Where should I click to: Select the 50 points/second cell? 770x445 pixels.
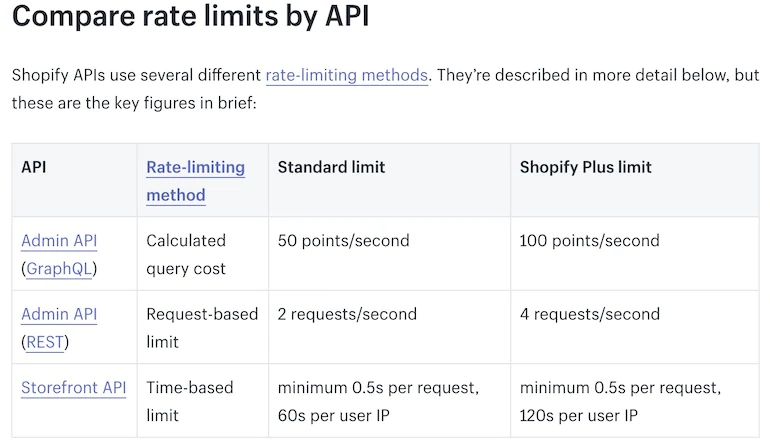343,240
